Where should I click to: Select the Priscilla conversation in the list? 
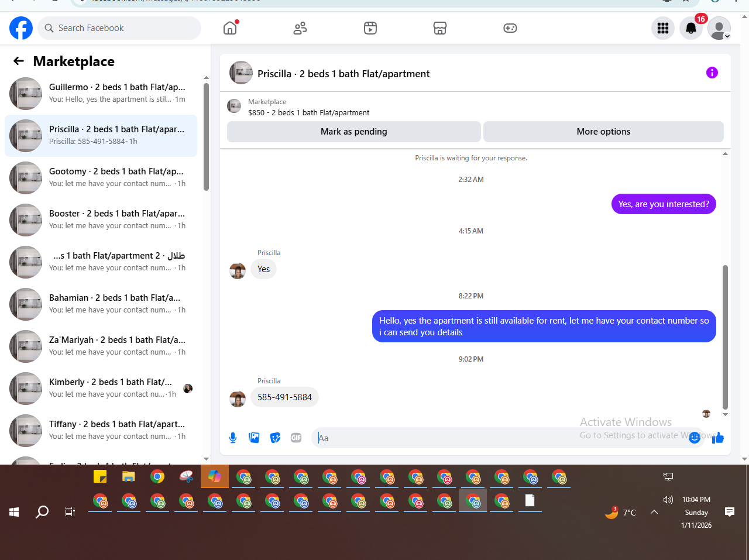(x=101, y=136)
